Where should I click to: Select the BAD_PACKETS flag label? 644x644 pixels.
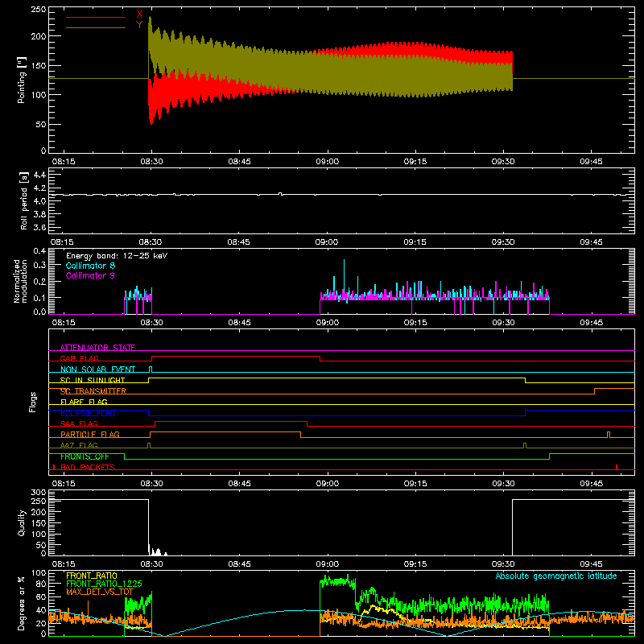(x=88, y=467)
